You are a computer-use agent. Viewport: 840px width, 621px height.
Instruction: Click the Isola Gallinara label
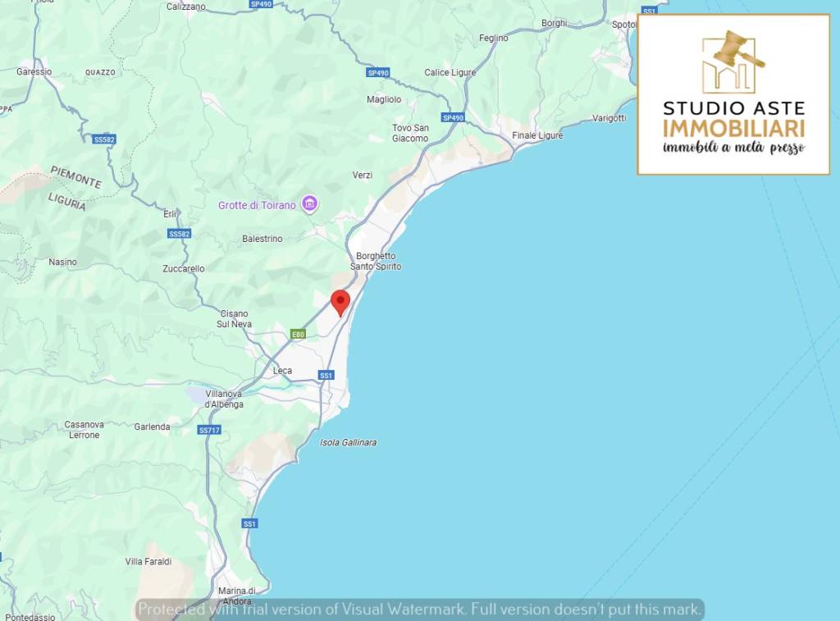(348, 443)
